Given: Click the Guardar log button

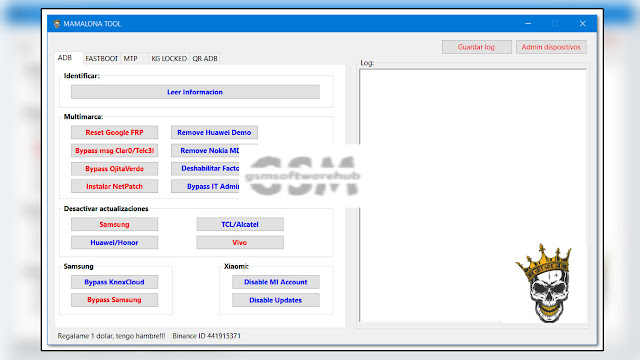Looking at the screenshot, I should click(476, 47).
